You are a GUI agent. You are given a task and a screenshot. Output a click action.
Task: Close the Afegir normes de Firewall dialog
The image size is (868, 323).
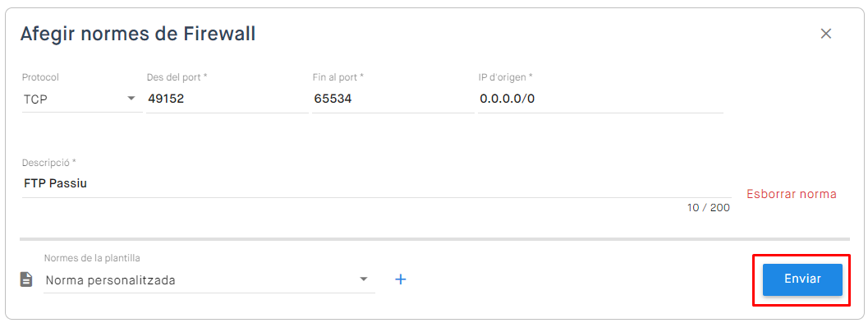click(x=826, y=34)
